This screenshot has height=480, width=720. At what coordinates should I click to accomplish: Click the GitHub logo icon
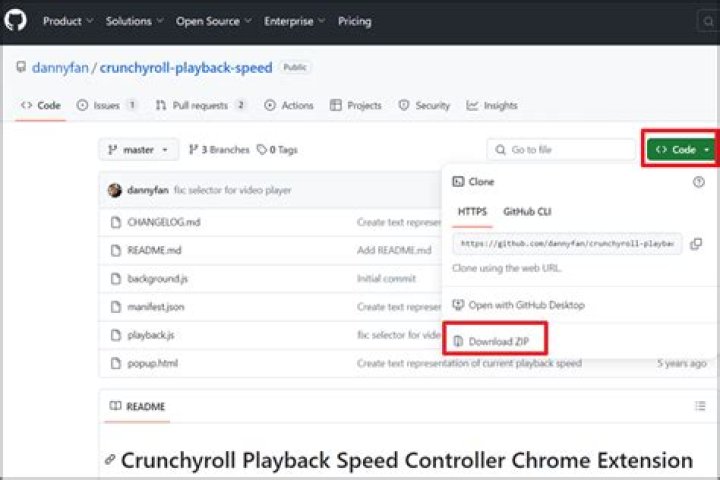point(15,21)
